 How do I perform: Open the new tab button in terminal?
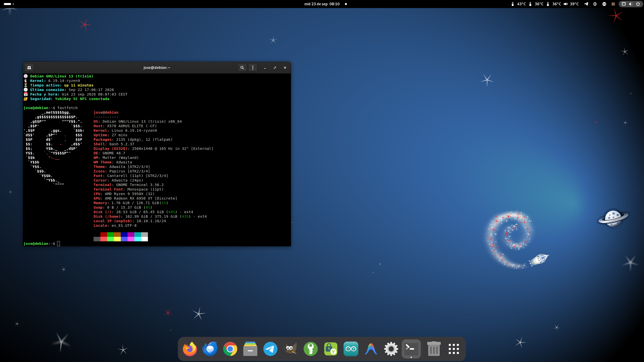tap(29, 68)
